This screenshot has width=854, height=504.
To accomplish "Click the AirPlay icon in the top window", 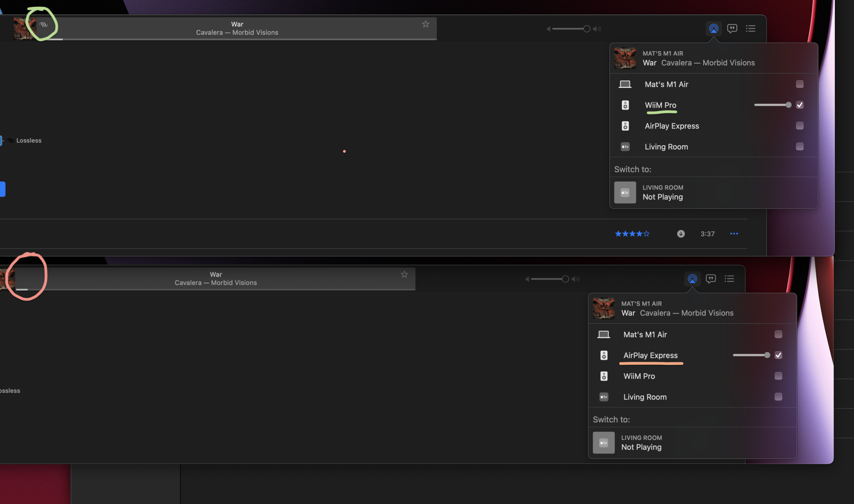I will click(714, 29).
